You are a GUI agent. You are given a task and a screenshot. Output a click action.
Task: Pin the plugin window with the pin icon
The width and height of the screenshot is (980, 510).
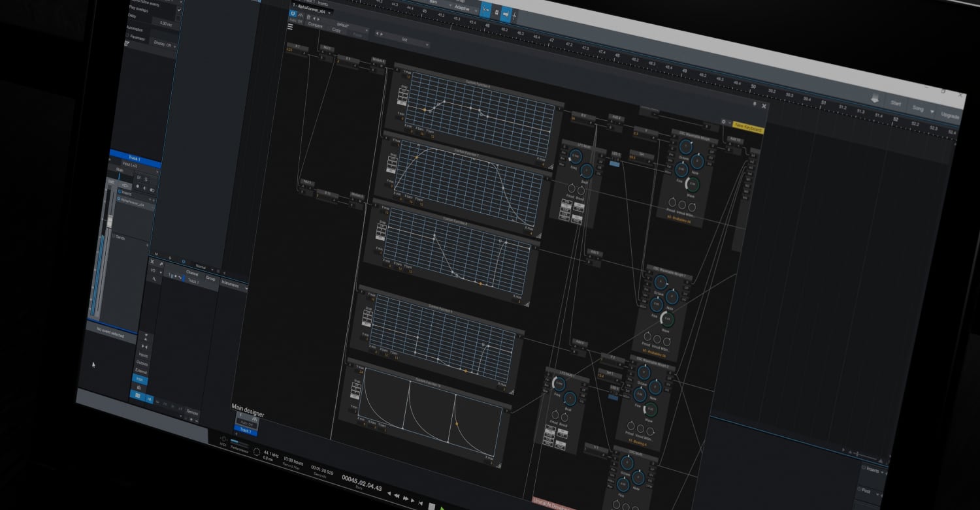(x=754, y=104)
